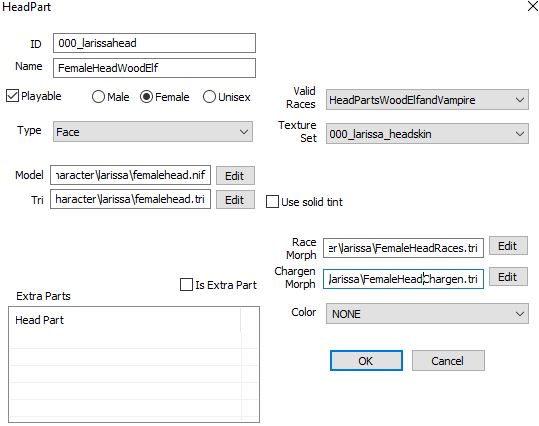Open the Type dropdown showing Face

point(153,131)
